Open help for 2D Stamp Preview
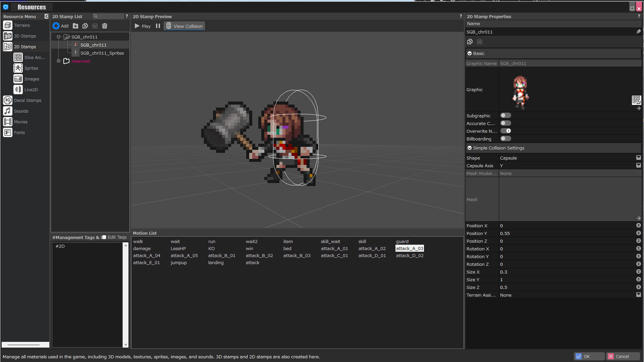644x362 pixels. pyautogui.click(x=461, y=16)
